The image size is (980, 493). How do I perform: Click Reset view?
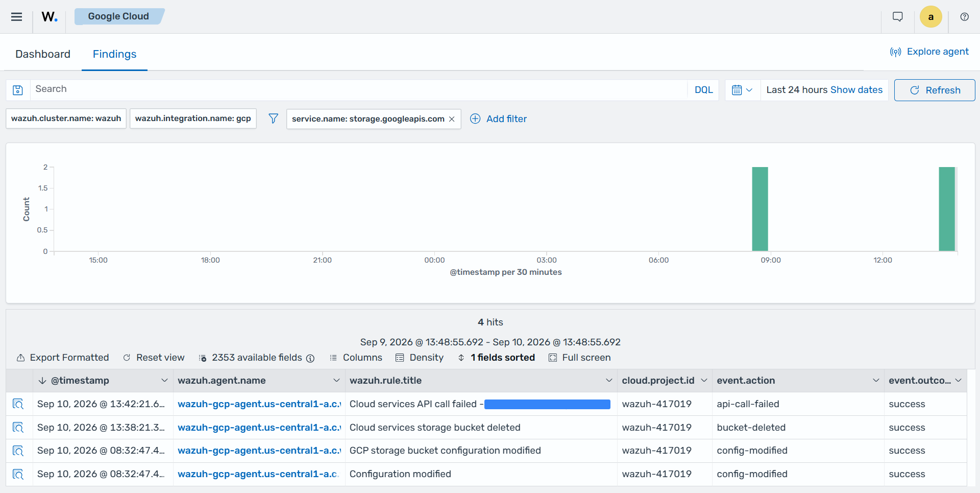coord(154,358)
